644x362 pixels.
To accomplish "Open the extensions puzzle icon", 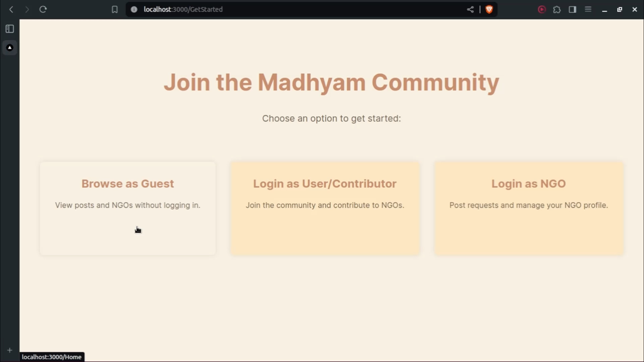I will tap(557, 9).
